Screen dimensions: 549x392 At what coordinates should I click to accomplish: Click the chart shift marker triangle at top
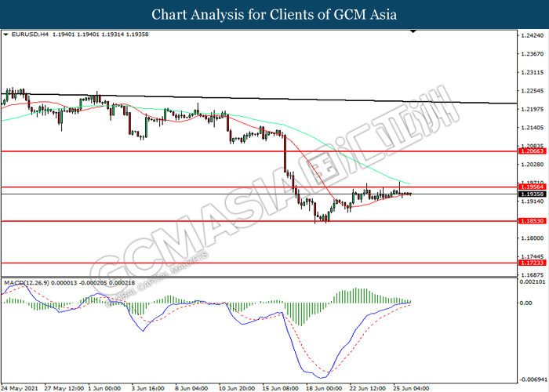pos(413,31)
